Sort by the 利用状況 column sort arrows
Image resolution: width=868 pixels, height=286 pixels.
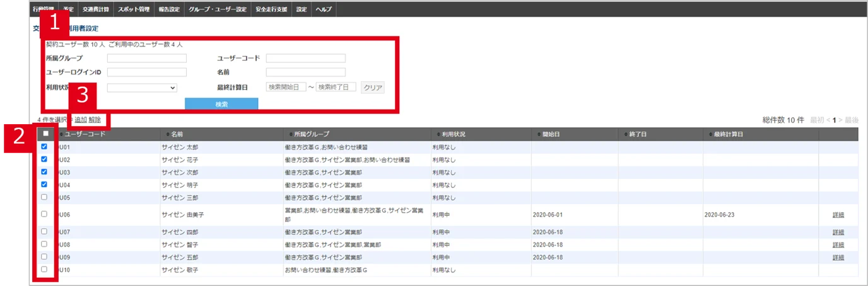click(438, 134)
